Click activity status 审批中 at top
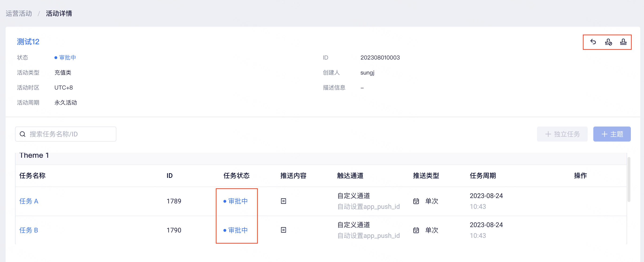Viewport: 644px width, 262px height. (65, 58)
